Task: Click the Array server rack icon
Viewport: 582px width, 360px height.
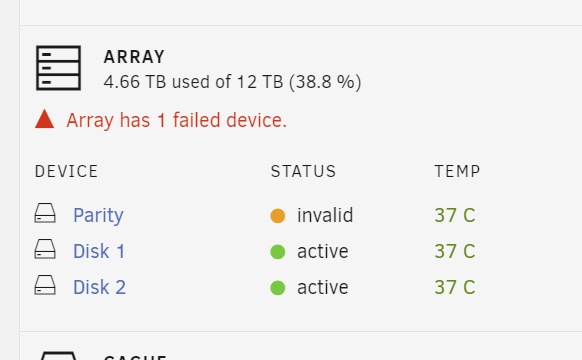Action: tap(59, 68)
